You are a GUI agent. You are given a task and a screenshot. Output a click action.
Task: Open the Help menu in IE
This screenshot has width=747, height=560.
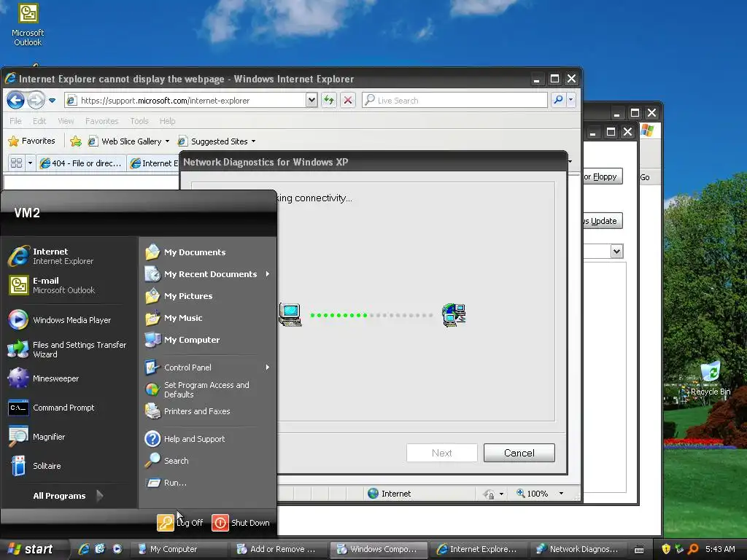point(167,121)
